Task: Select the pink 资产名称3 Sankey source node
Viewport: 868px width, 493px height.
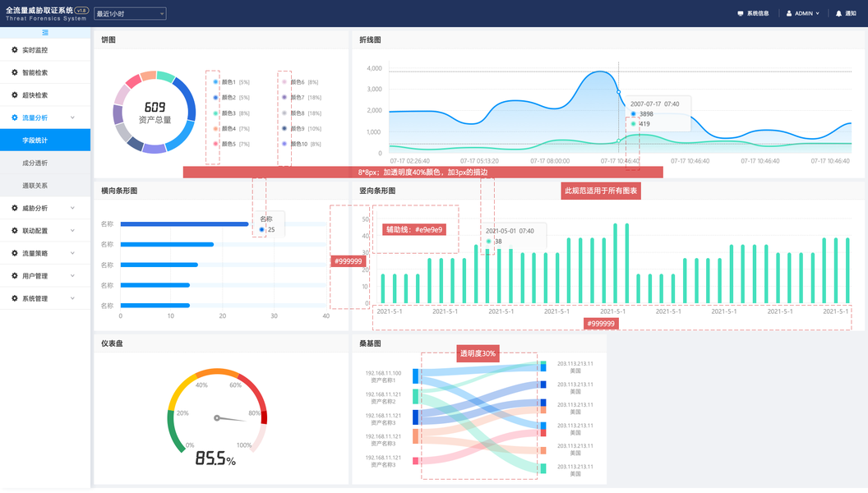Action: [x=415, y=460]
